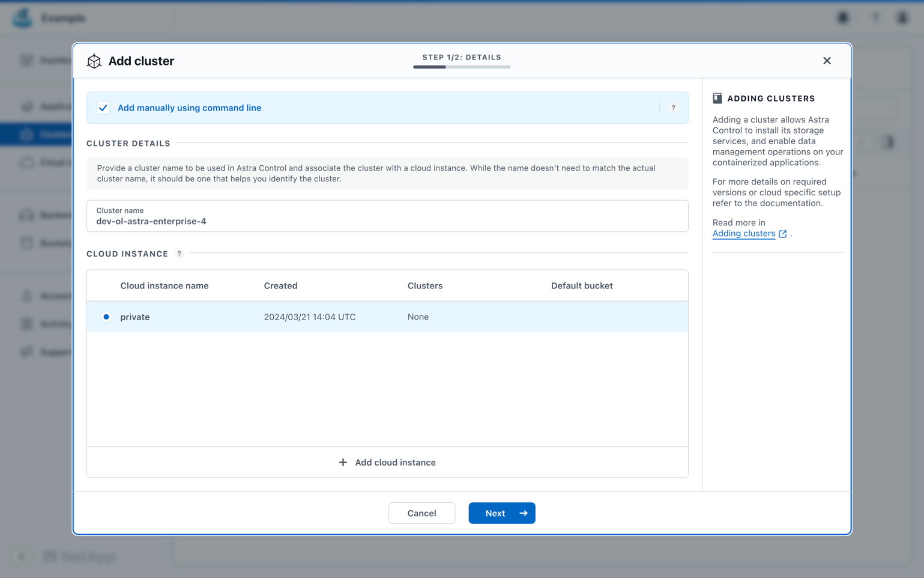924x578 pixels.
Task: Click the 'None' clusters cell
Action: tap(418, 317)
